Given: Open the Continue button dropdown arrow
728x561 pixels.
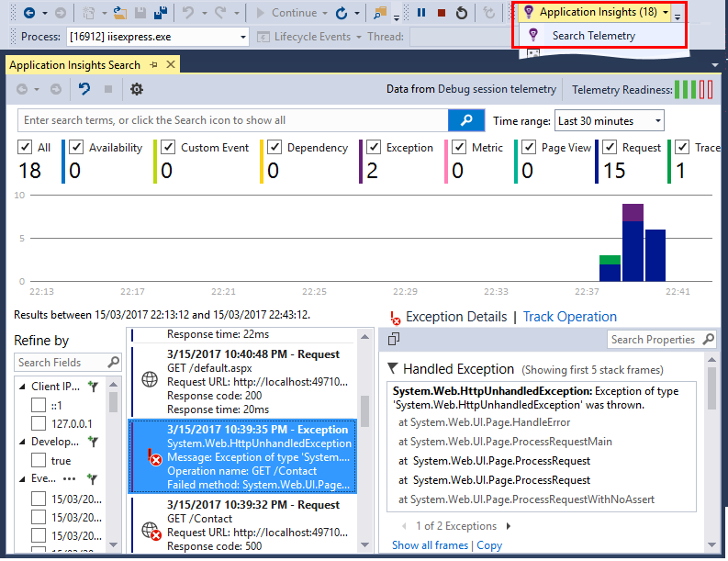Looking at the screenshot, I should pyautogui.click(x=325, y=13).
